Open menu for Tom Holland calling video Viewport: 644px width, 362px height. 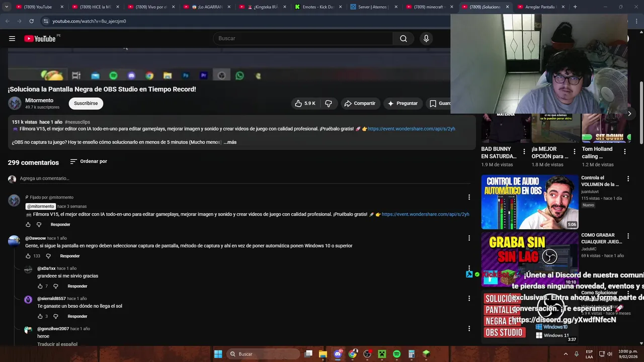pyautogui.click(x=625, y=151)
